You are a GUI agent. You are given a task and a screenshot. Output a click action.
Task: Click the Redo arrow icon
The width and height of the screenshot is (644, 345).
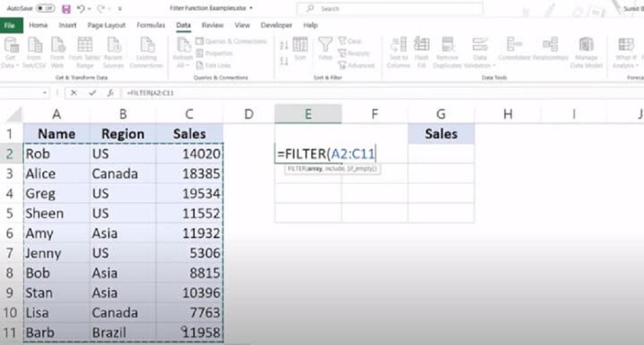point(101,9)
